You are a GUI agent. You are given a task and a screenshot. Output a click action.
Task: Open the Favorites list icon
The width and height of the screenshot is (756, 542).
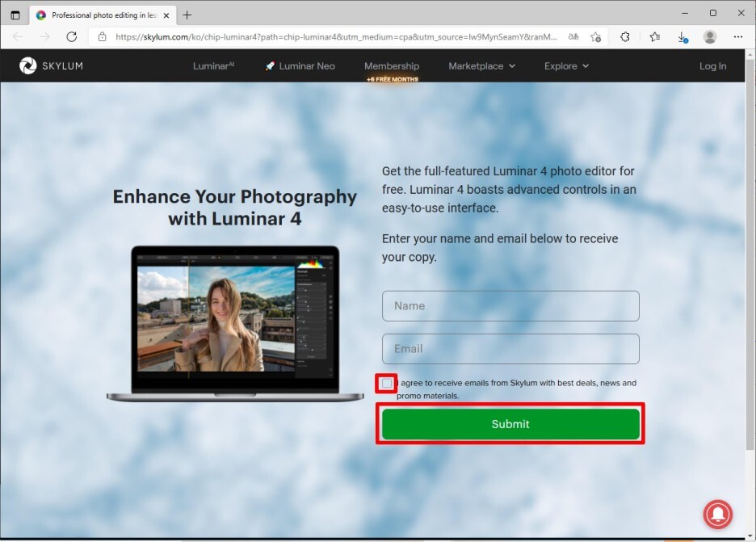click(x=655, y=36)
